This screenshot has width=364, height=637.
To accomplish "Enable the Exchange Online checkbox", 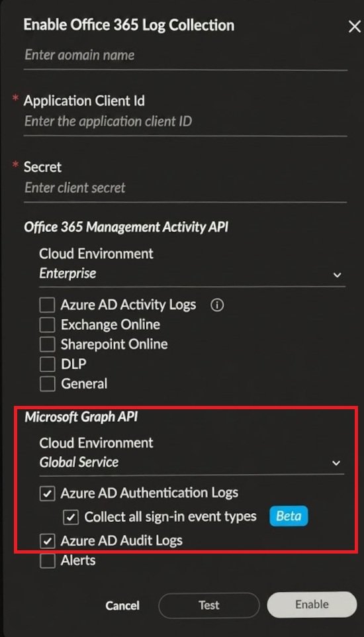I will pyautogui.click(x=47, y=324).
